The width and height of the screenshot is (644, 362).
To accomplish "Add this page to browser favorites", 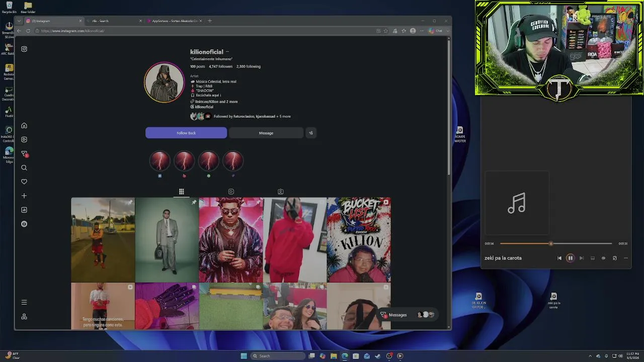I will tap(386, 31).
